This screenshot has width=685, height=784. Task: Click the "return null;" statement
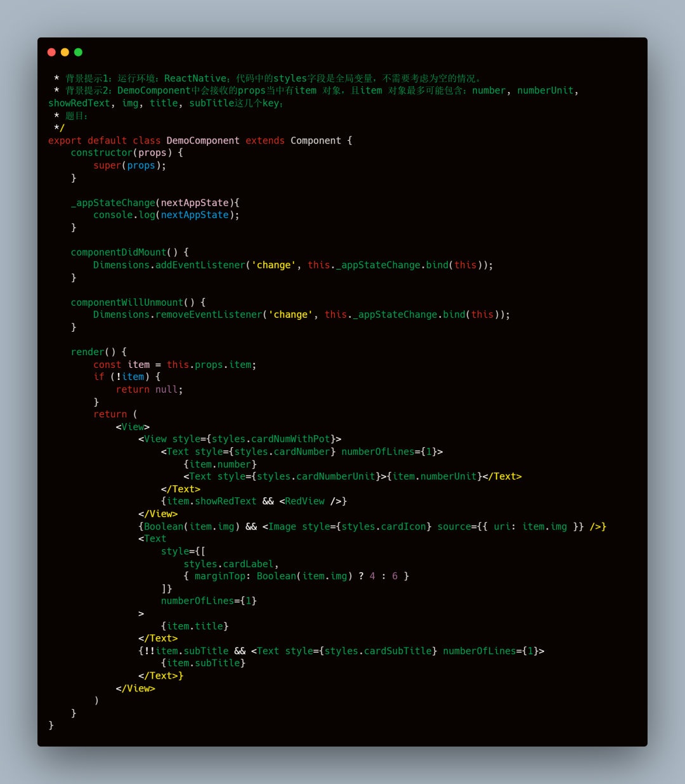click(149, 389)
